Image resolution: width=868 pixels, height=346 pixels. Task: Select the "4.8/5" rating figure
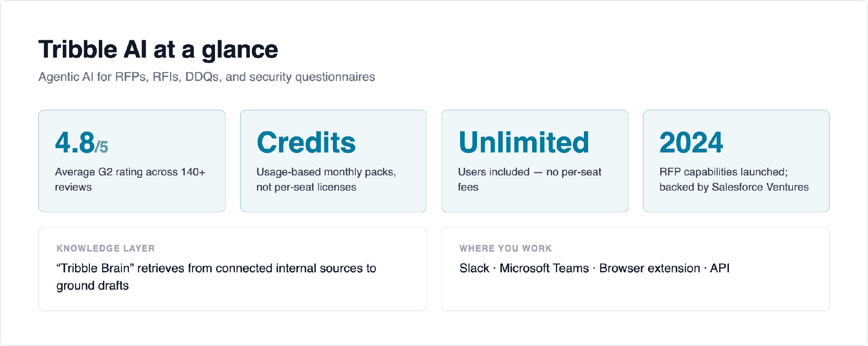pos(81,142)
